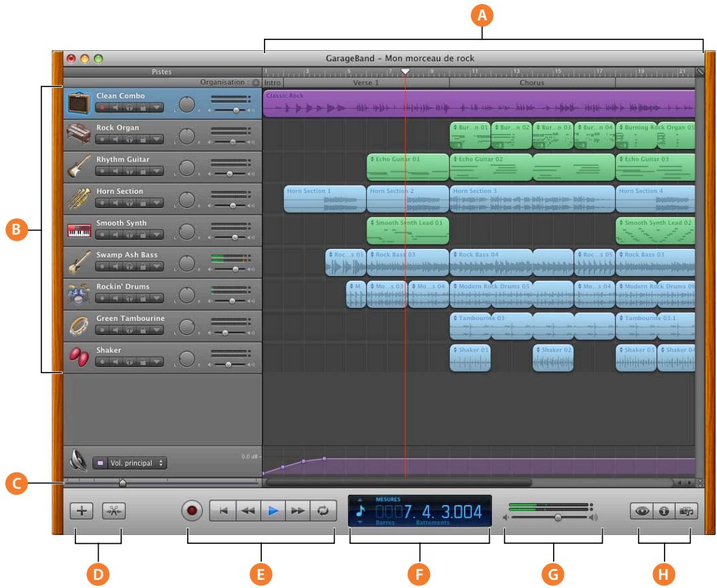Adjust Clean Combo track volume slider
This screenshot has width=717, height=588.
(x=236, y=110)
